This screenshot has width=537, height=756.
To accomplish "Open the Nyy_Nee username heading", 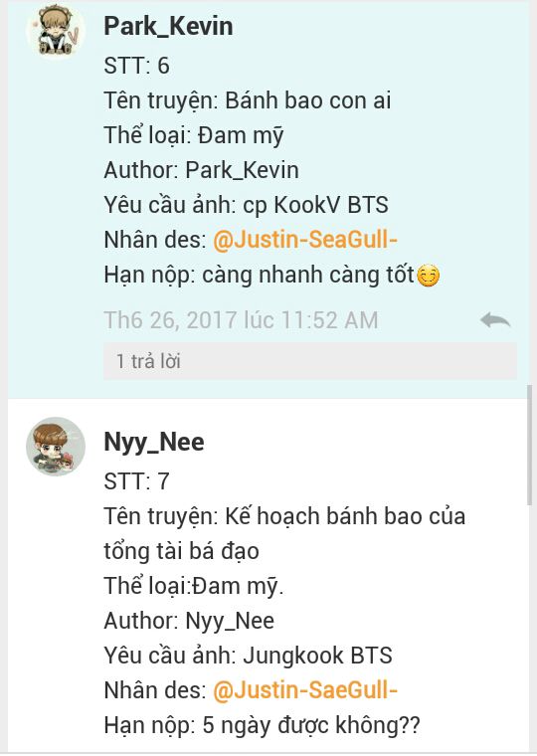I will pyautogui.click(x=154, y=442).
